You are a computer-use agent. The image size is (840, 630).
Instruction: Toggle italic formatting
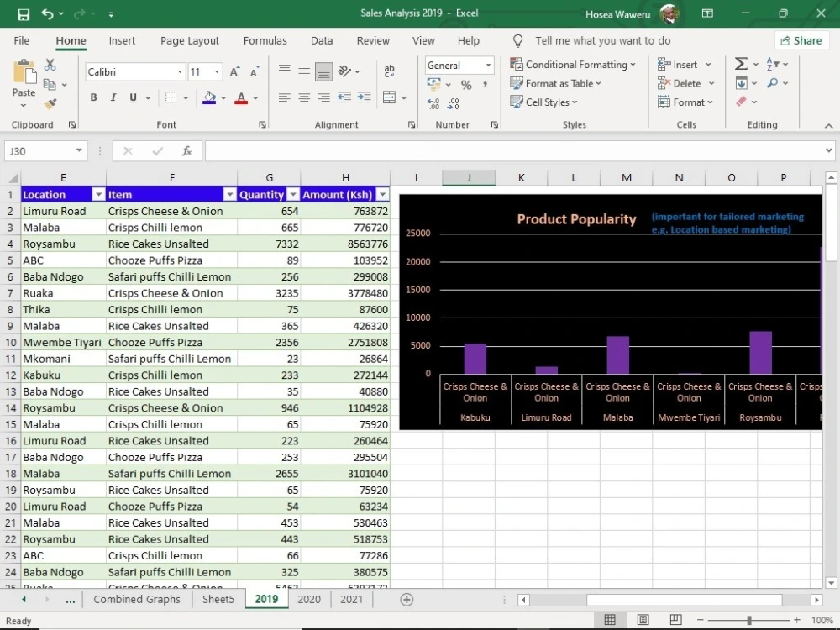(x=113, y=97)
